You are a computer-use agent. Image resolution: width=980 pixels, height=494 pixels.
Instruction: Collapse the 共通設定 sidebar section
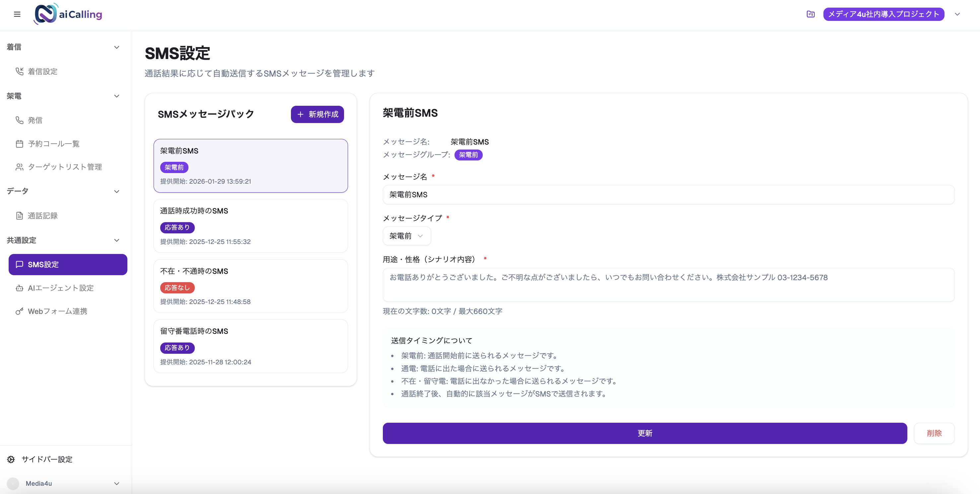pos(116,240)
